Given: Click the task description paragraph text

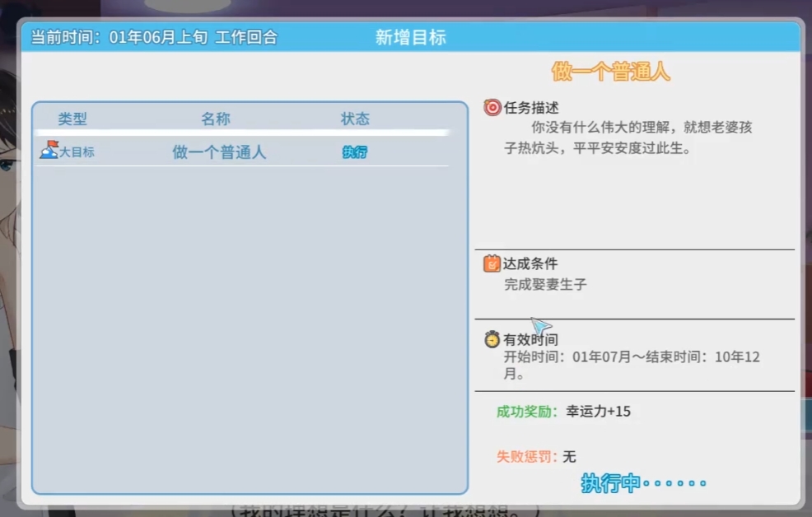Looking at the screenshot, I should coord(628,138).
